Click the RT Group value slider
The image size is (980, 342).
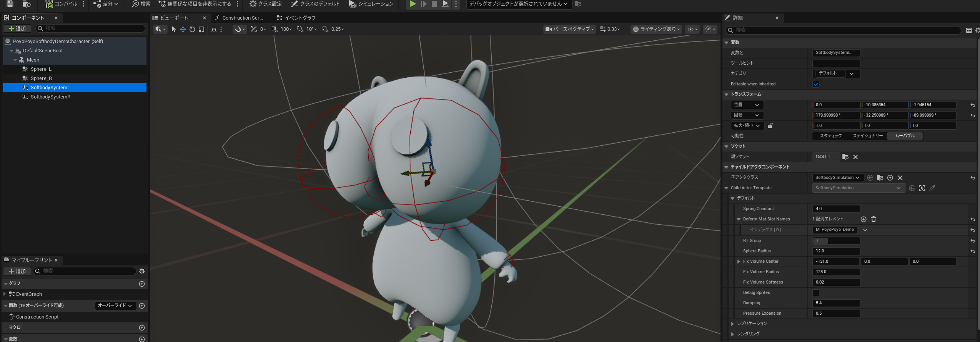836,241
